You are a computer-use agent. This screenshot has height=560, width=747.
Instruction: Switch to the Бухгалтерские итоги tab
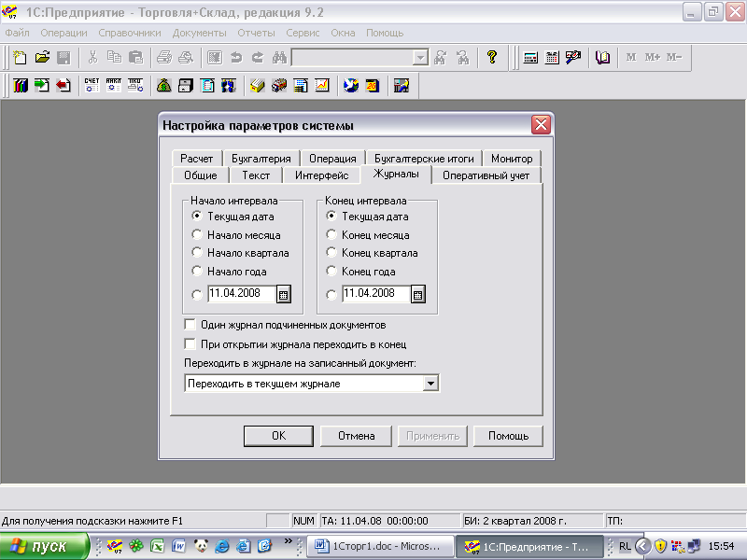click(x=424, y=158)
